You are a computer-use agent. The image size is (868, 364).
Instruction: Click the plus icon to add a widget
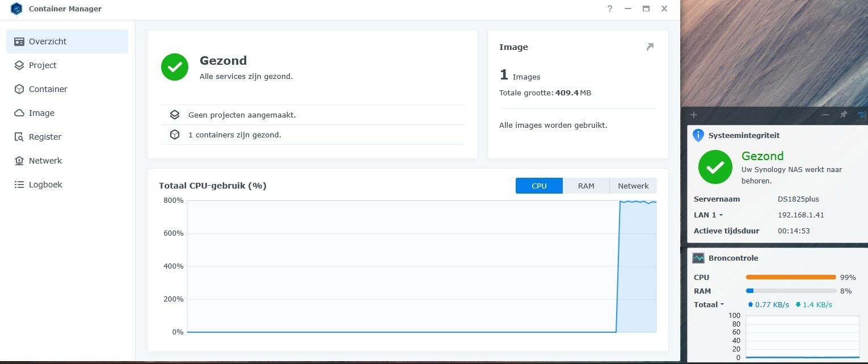(x=693, y=115)
